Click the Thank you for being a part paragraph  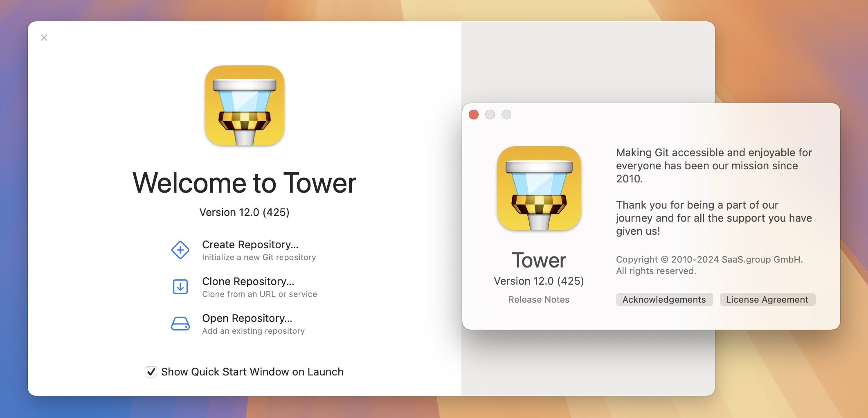[714, 218]
